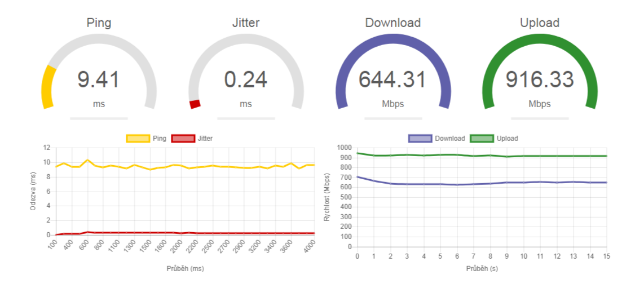The height and width of the screenshot is (288, 644).
Task: Click the red Jitter gauge segment
Action: point(195,104)
